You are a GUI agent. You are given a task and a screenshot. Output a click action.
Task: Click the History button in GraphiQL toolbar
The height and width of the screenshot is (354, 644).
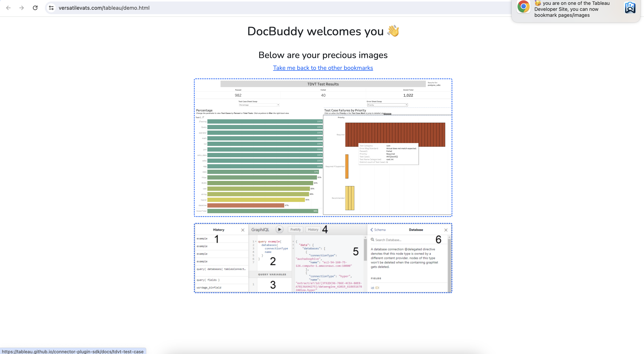click(x=313, y=229)
